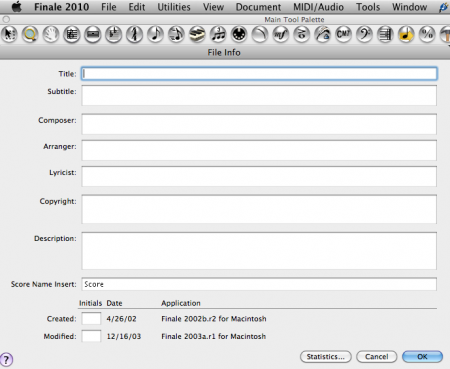Pick the Smart Shape slur tool
The height and width of the screenshot is (369, 450).
pos(260,34)
